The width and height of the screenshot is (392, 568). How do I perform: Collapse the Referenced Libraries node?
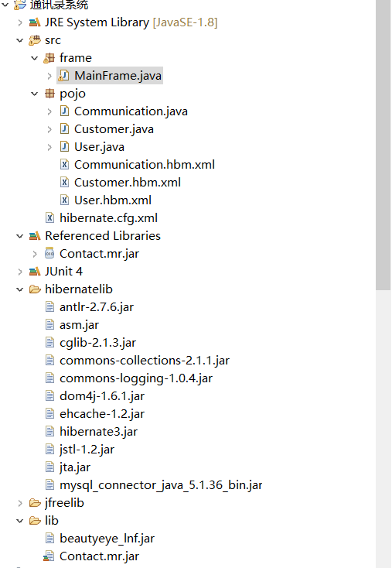click(x=20, y=236)
